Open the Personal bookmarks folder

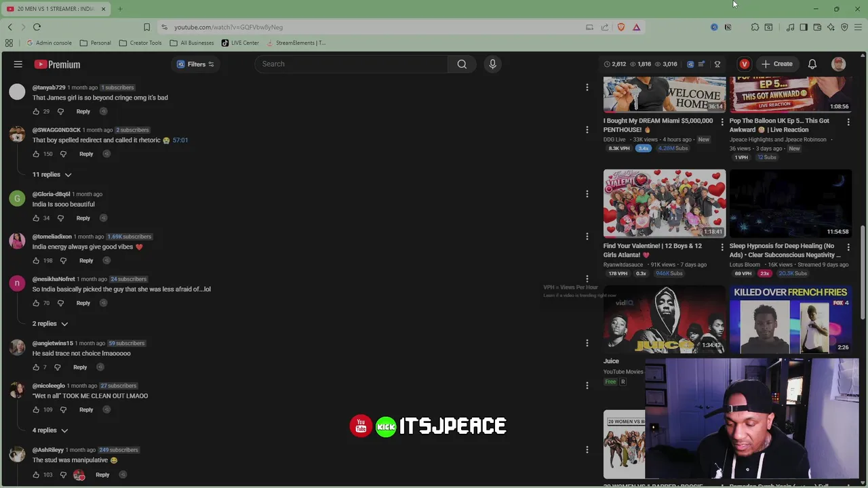click(95, 43)
